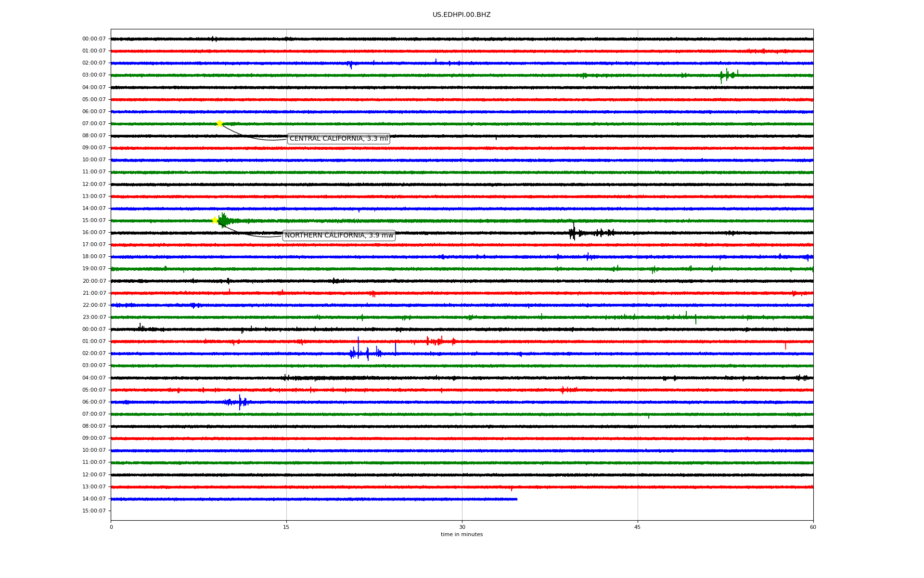Click the end of the last 14:00:07 trace

516,499
